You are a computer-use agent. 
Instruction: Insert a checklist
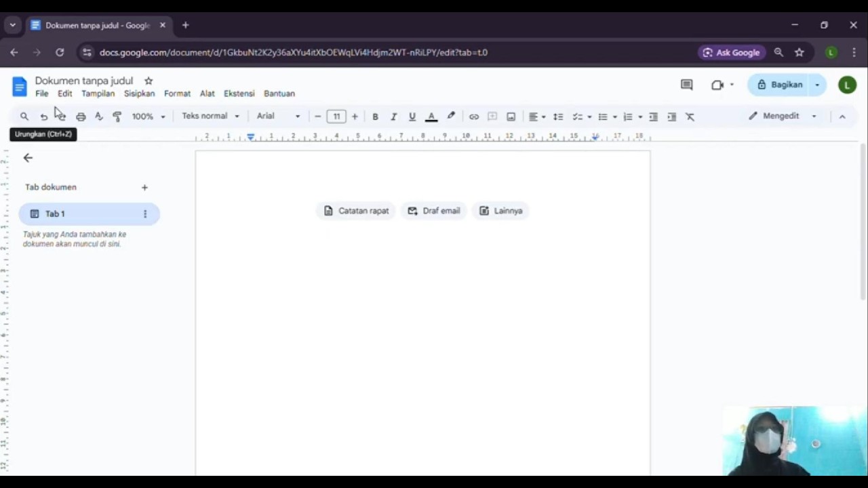pos(577,117)
